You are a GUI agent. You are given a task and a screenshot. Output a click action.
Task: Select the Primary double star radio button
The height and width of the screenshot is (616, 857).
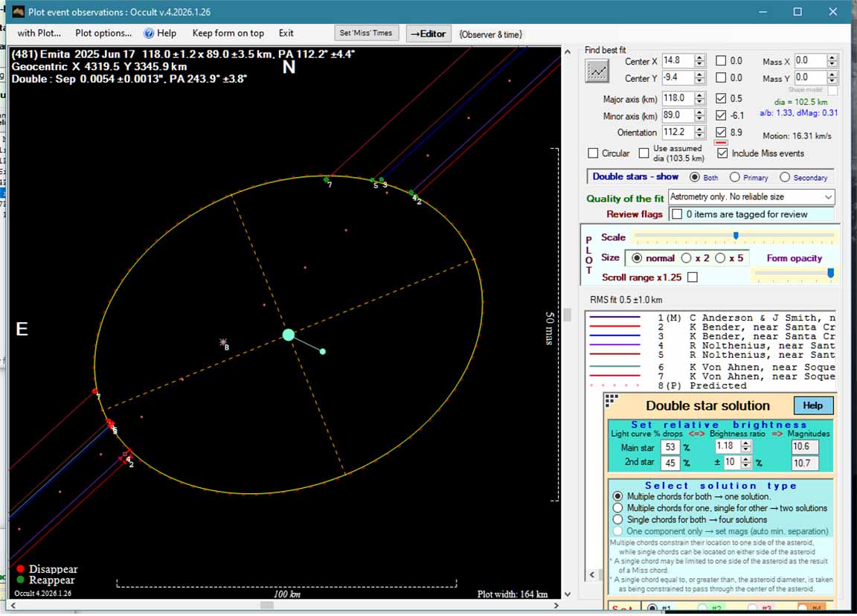pos(734,177)
